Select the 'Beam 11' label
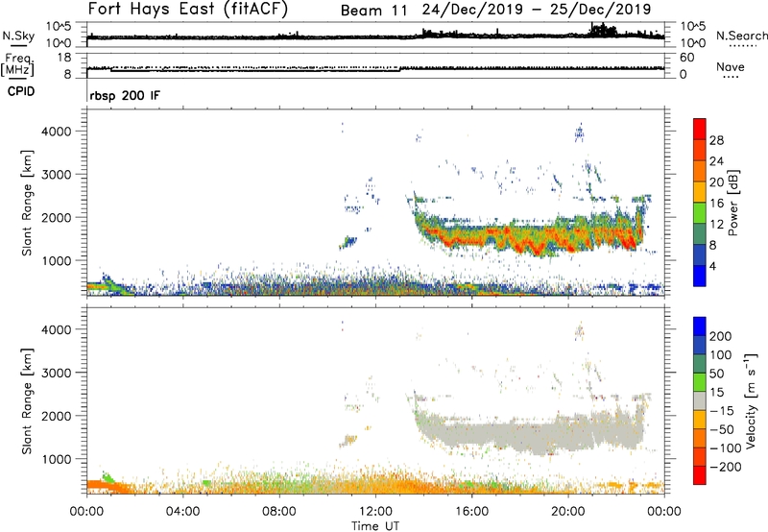768x532 pixels. [373, 11]
